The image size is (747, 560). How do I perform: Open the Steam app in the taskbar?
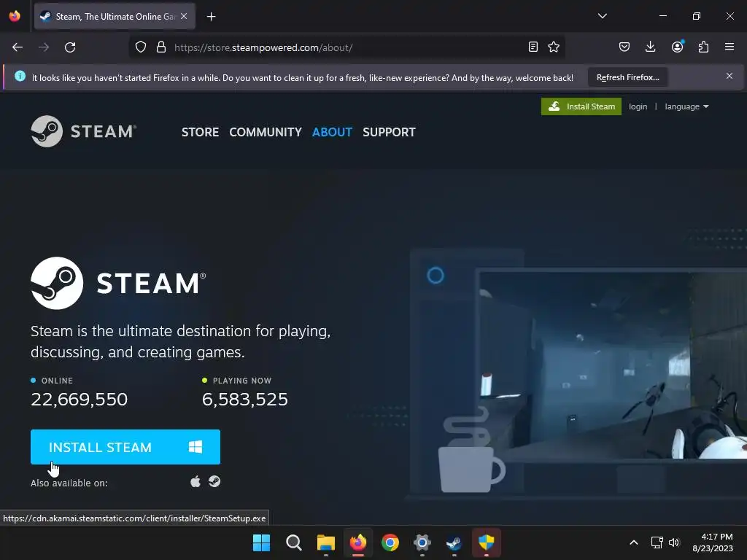(x=454, y=542)
